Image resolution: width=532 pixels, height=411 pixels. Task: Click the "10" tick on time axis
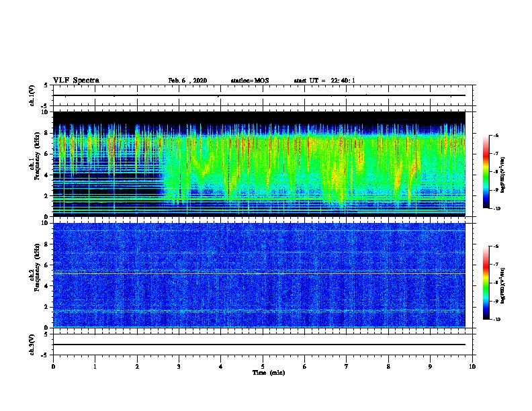tap(472, 367)
